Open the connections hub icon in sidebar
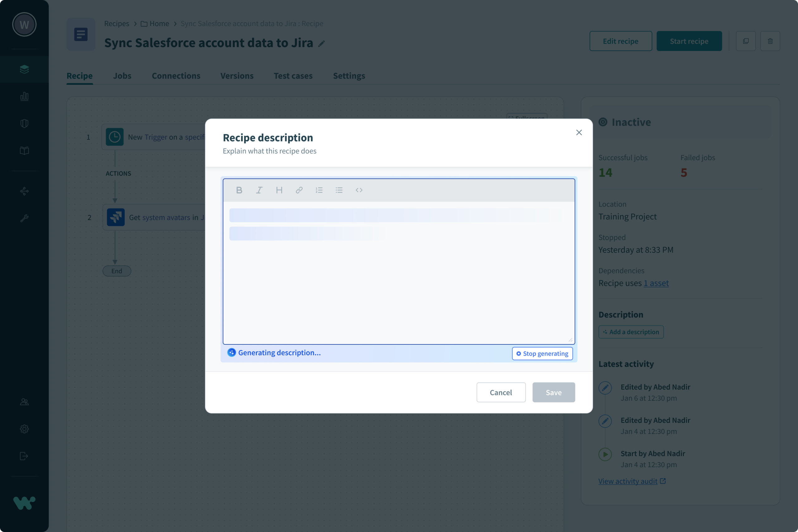This screenshot has height=532, width=798. [24, 191]
